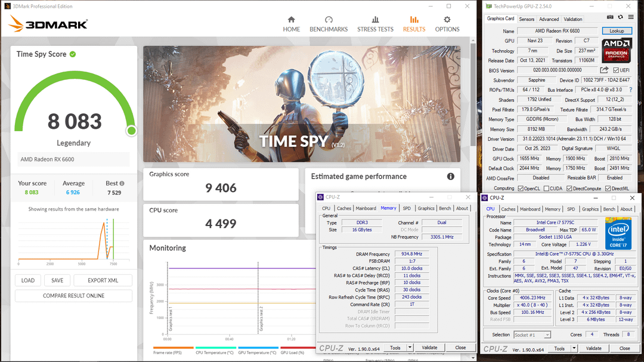Click AMD Radeon Graphics logo in GPU-Z

coord(617,51)
